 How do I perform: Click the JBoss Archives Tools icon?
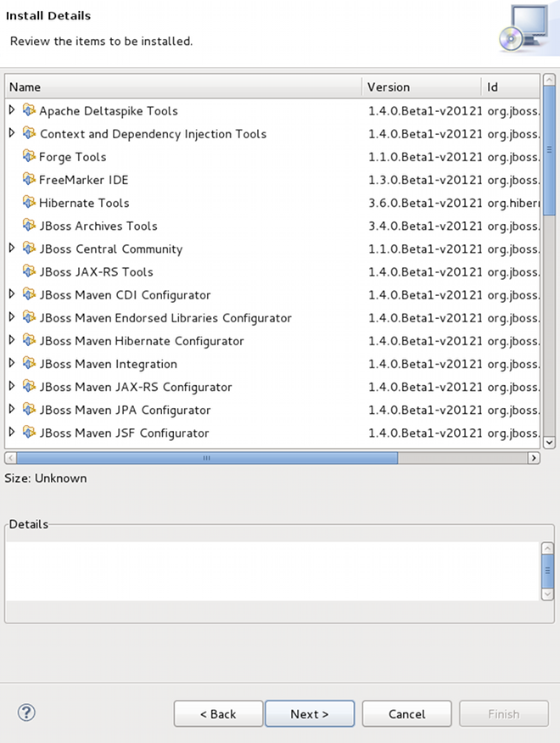click(x=29, y=226)
